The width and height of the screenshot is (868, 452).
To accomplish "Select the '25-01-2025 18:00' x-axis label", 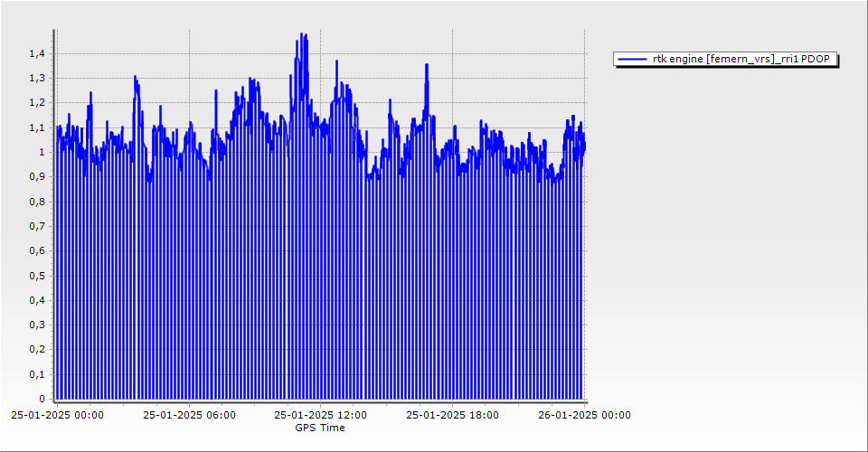I will pos(452,416).
